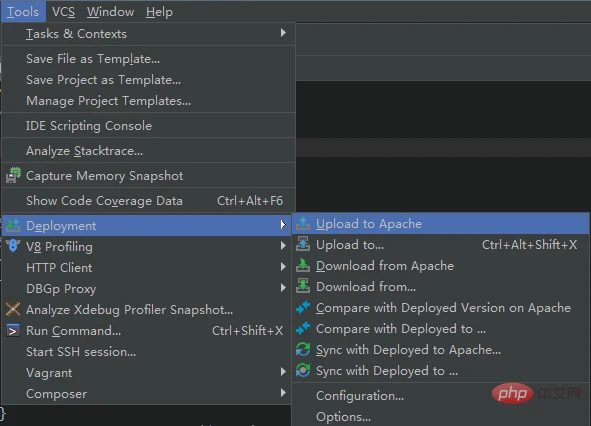Image resolution: width=591 pixels, height=426 pixels.
Task: Expand the Composer submenu arrow
Action: click(x=283, y=393)
